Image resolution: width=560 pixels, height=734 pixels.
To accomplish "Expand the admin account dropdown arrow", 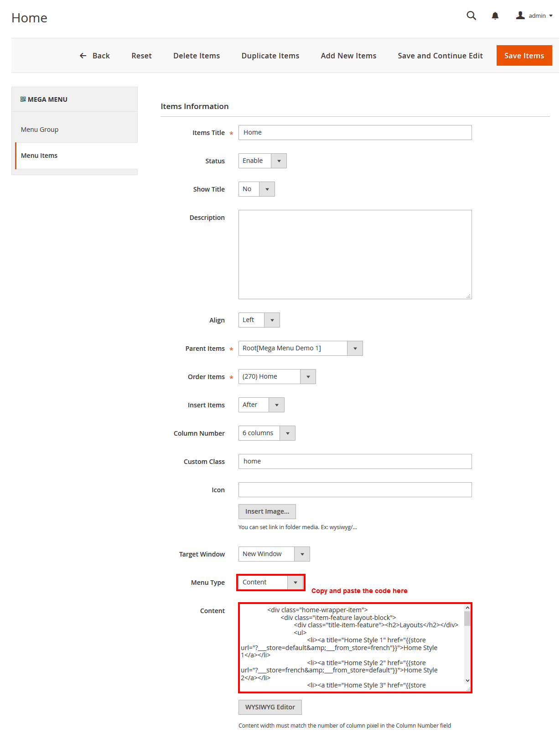I will click(x=551, y=16).
